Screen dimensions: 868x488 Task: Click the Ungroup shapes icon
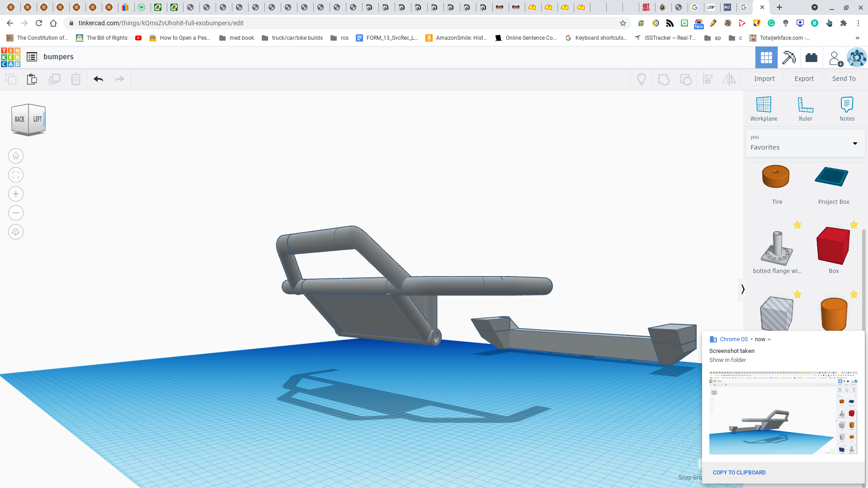[686, 80]
